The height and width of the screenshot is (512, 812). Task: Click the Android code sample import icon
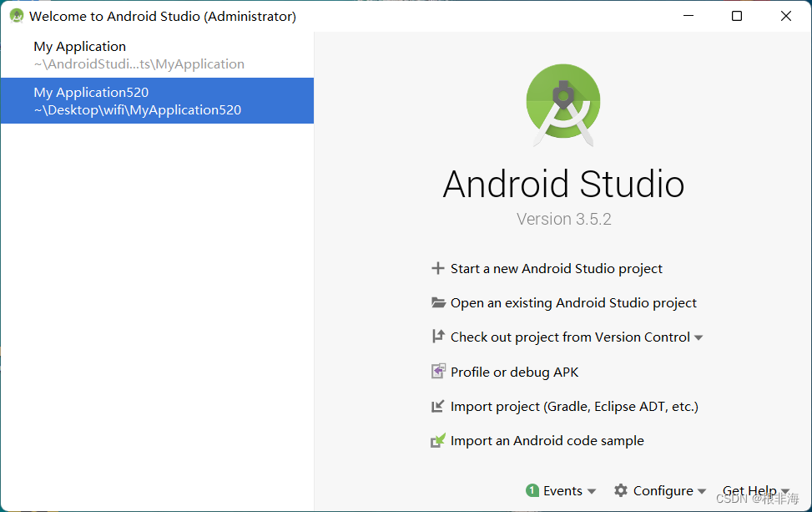coord(438,440)
